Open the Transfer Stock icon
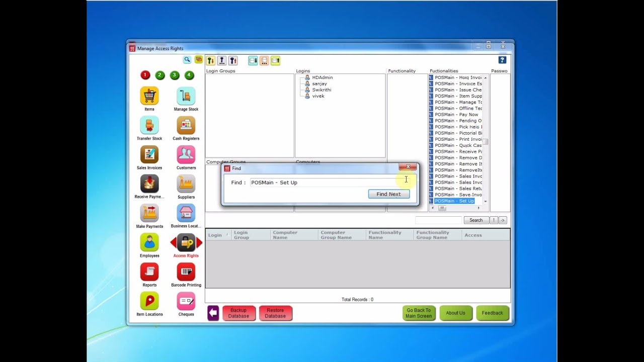Screen dimensions: 644x362 (149, 125)
